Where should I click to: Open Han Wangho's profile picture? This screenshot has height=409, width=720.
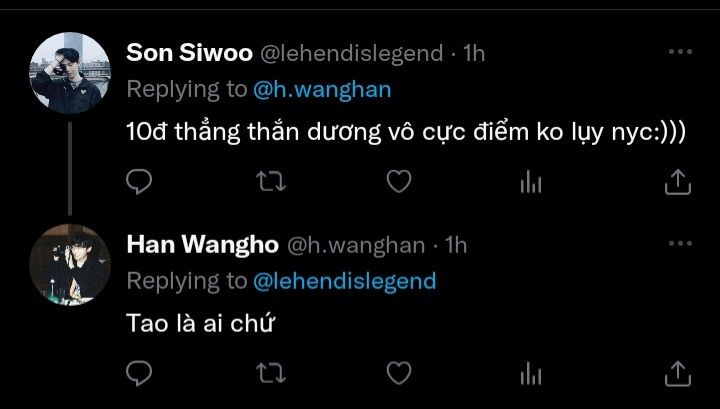point(70,265)
